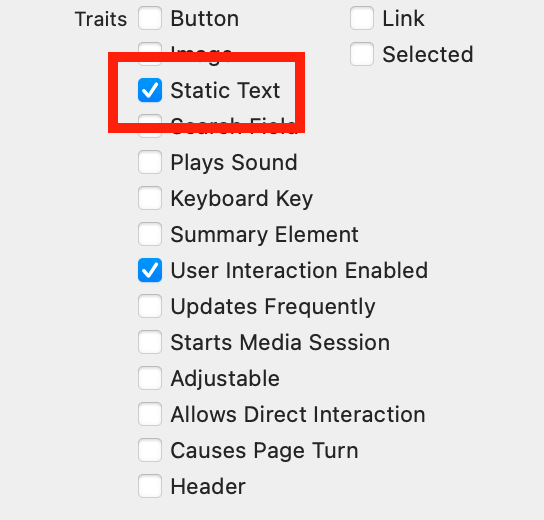Enable Allows Direct Interaction trait
The image size is (544, 520).
(x=150, y=414)
